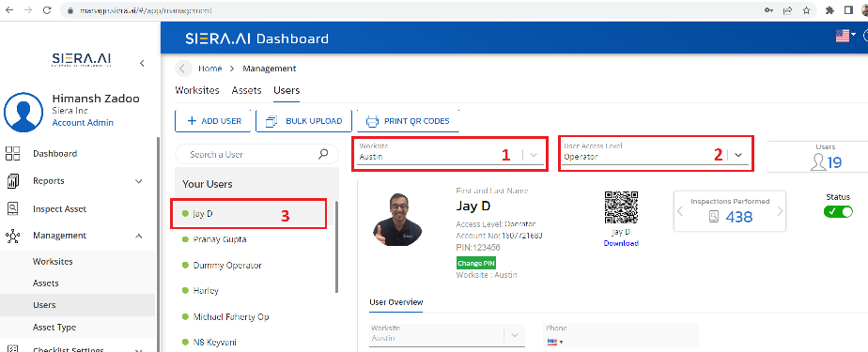The image size is (868, 352).
Task: Click the user avatar picture
Action: (x=23, y=113)
